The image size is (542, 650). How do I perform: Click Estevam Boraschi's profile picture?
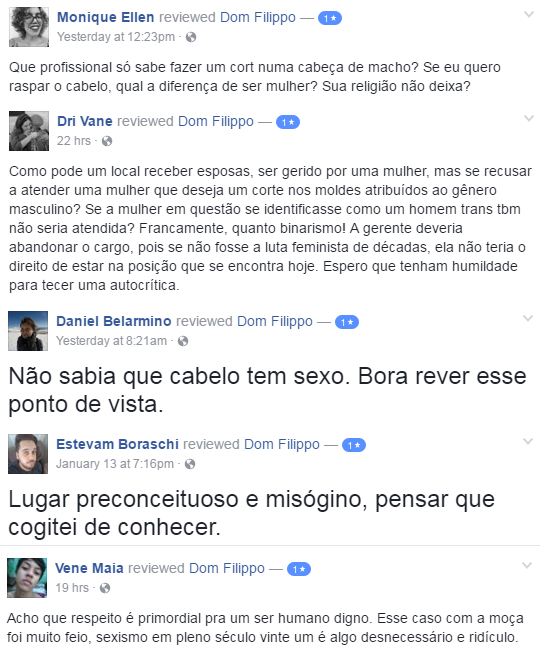(28, 454)
